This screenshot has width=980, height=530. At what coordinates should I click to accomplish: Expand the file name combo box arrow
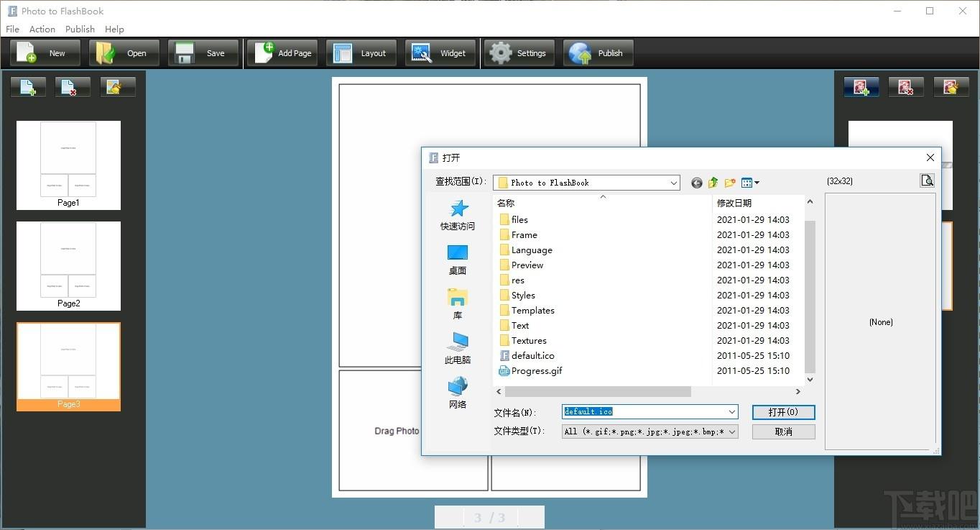tap(732, 412)
